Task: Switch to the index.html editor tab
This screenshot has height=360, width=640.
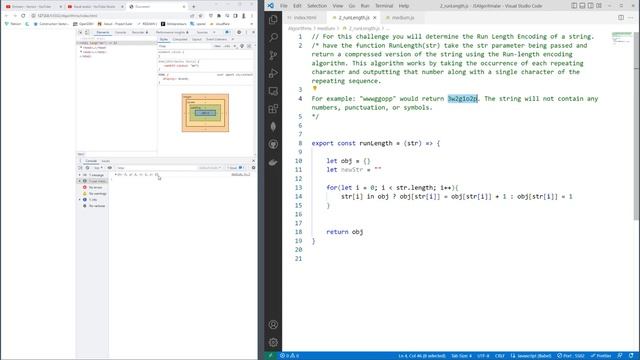Action: (305, 18)
